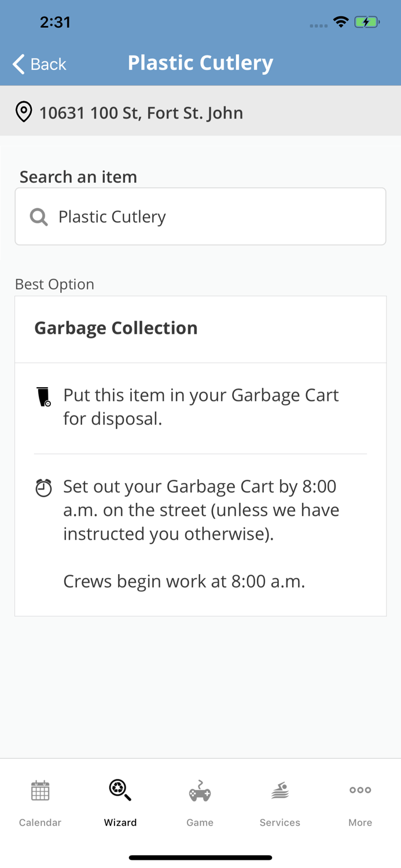This screenshot has width=401, height=868.
Task: Tap the home indicator bar
Action: 200,857
